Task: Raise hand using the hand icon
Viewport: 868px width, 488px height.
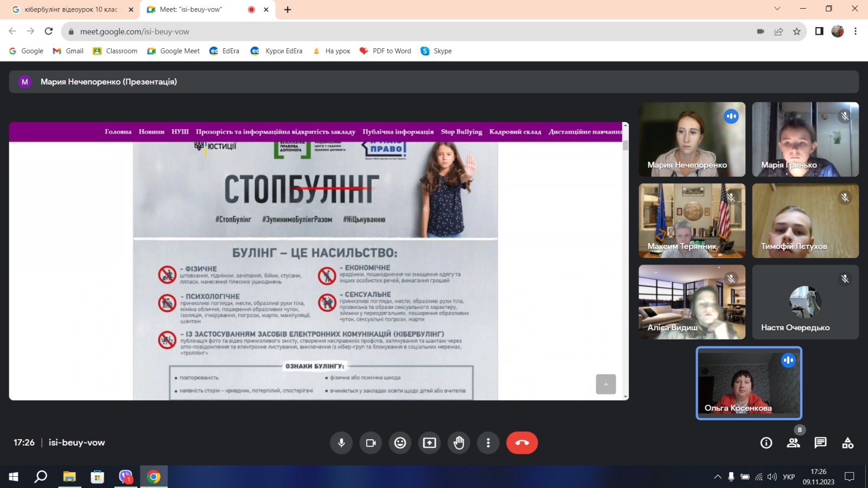Action: (459, 443)
